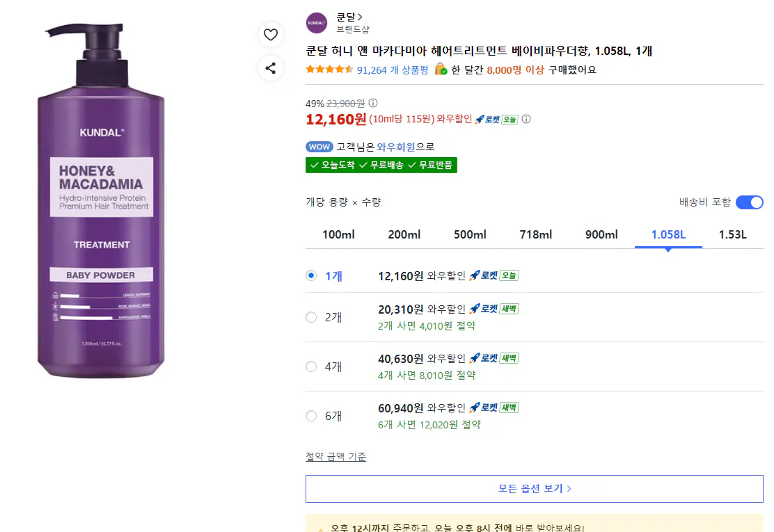The image size is (774, 532).
Task: Select the 2개 quantity radio button
Action: pos(311,316)
